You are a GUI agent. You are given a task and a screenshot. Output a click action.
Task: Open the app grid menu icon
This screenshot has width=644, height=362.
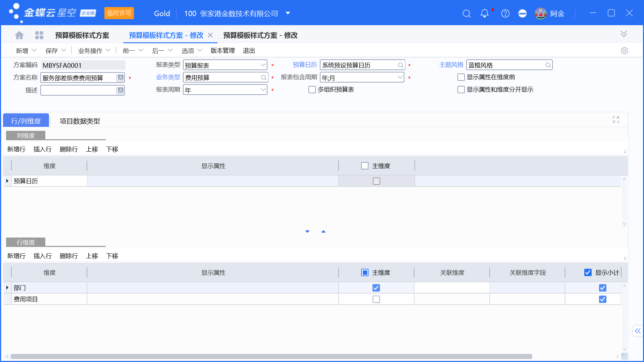(x=39, y=35)
